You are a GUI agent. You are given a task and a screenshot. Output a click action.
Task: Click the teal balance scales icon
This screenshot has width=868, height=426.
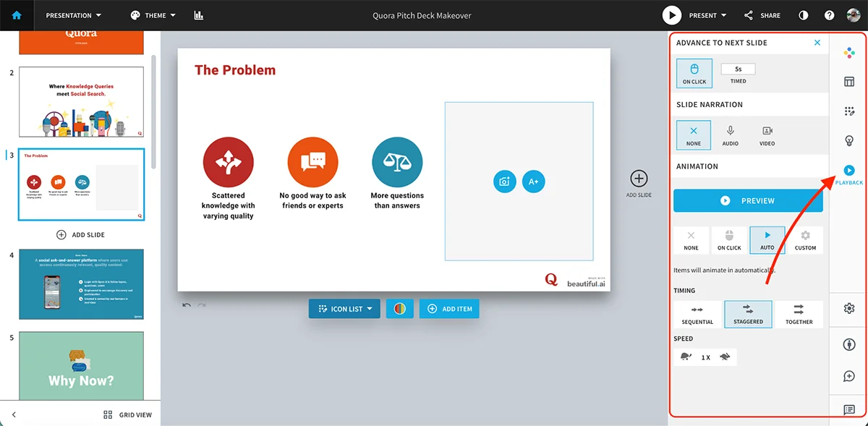point(397,163)
